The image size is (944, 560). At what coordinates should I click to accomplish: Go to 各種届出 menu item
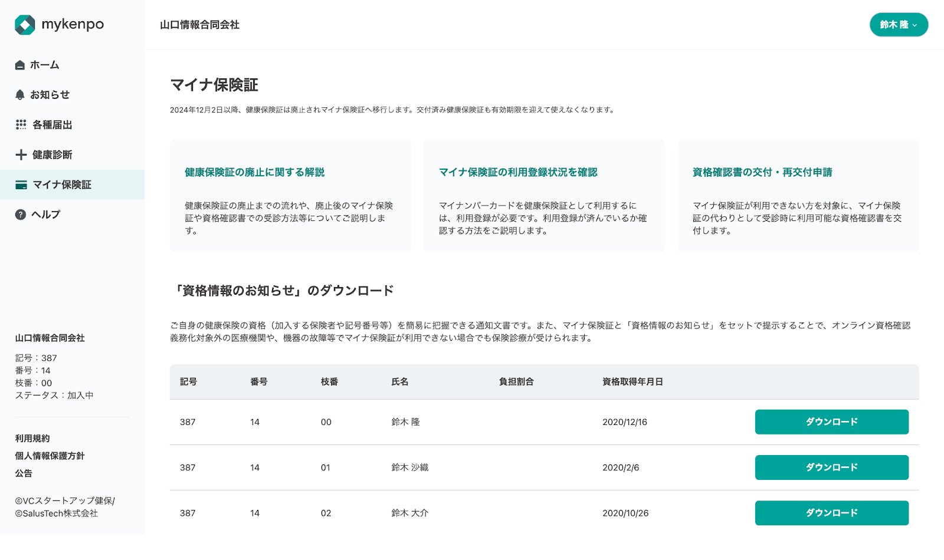[x=52, y=125]
